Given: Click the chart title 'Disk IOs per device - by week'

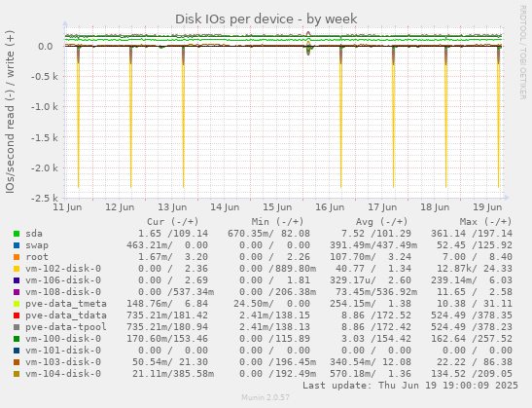Looking at the screenshot, I should pyautogui.click(x=266, y=19).
